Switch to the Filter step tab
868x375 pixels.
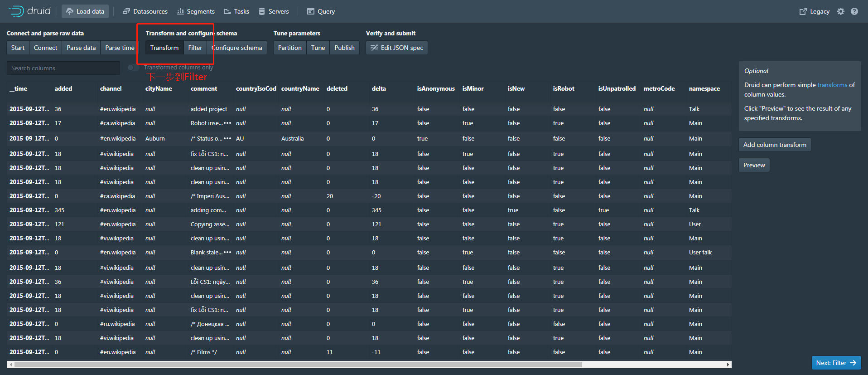(195, 48)
